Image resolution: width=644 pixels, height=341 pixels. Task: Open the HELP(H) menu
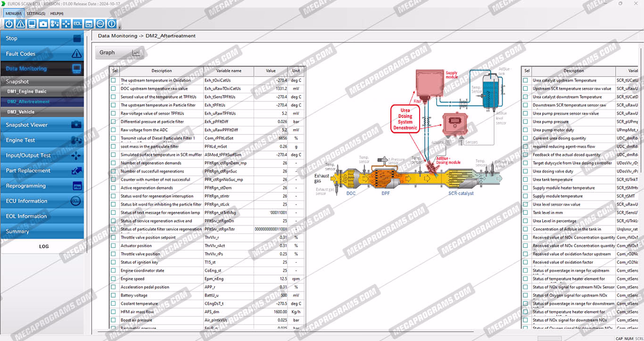point(57,13)
